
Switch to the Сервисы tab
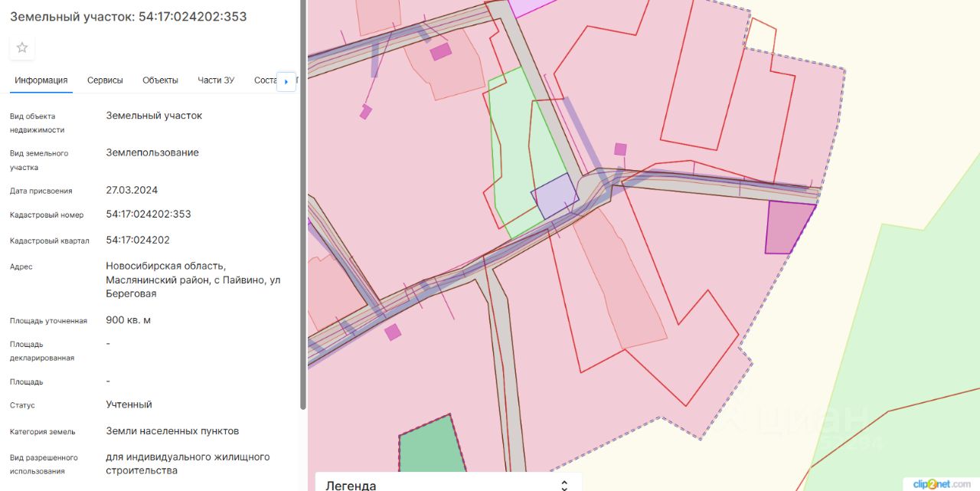pyautogui.click(x=105, y=80)
